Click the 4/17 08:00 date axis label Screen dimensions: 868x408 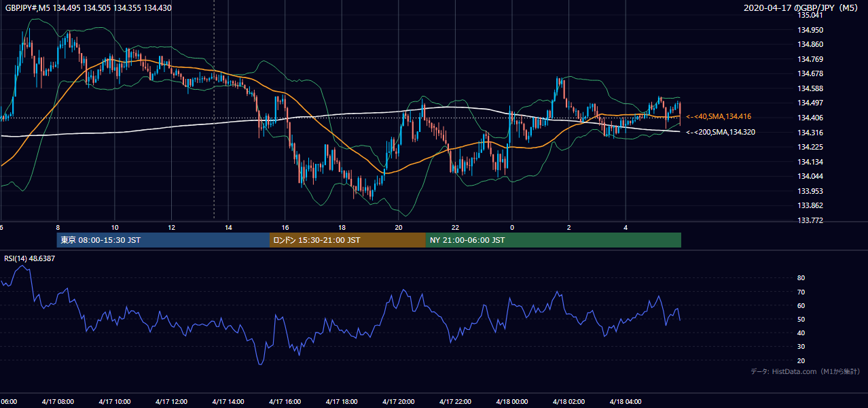point(58,402)
